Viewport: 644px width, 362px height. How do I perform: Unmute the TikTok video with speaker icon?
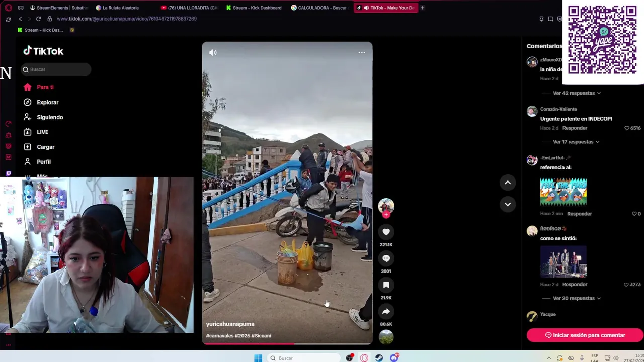(213, 52)
